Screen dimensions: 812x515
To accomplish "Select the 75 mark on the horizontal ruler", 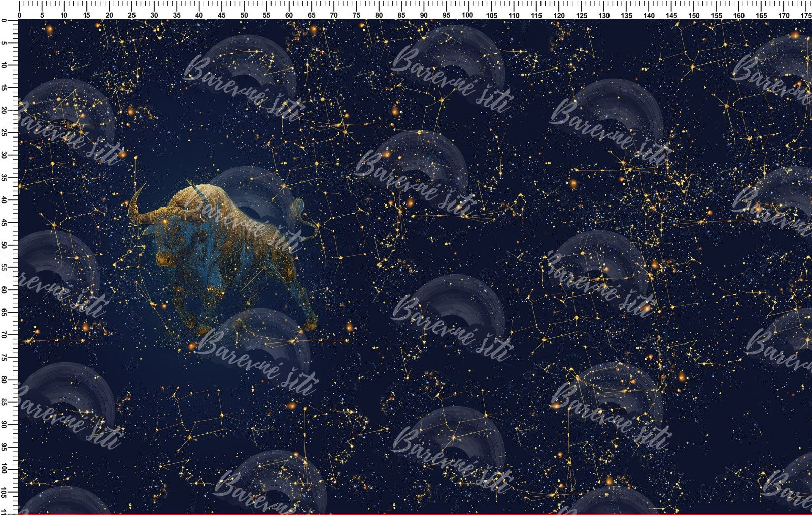I will pyautogui.click(x=356, y=15).
